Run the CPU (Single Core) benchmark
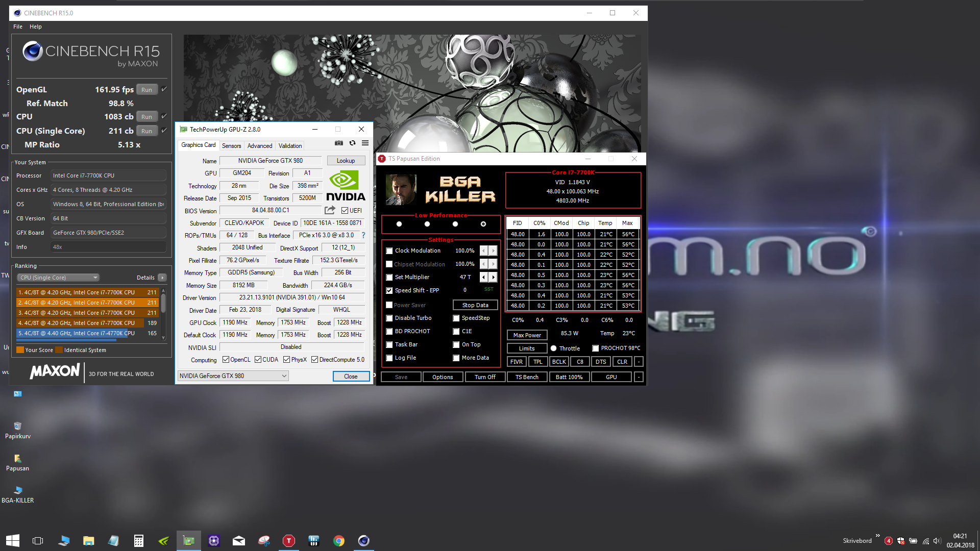The height and width of the screenshot is (551, 980). coord(147,131)
